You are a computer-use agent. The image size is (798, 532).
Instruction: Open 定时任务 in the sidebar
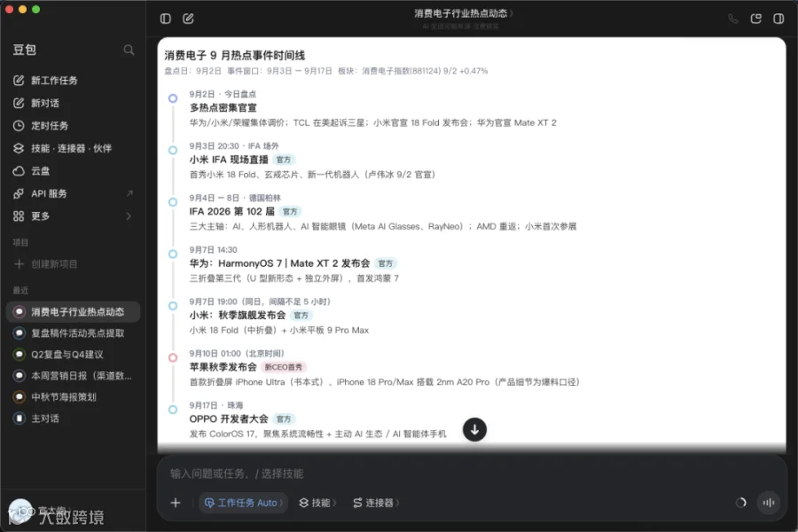point(74,126)
